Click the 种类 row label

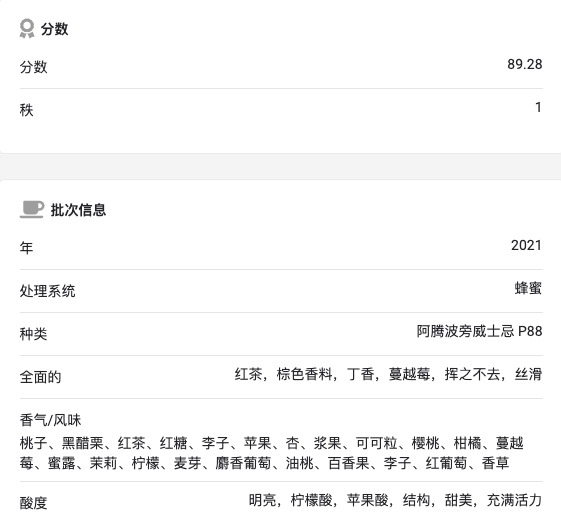tap(33, 334)
